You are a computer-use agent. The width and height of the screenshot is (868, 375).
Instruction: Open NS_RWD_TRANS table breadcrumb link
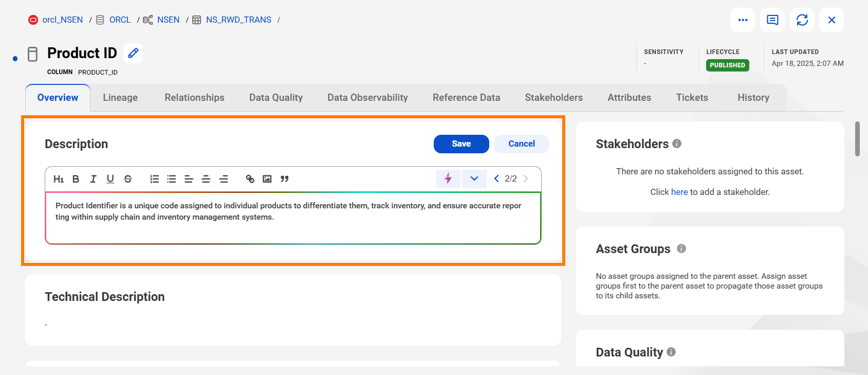(x=238, y=20)
